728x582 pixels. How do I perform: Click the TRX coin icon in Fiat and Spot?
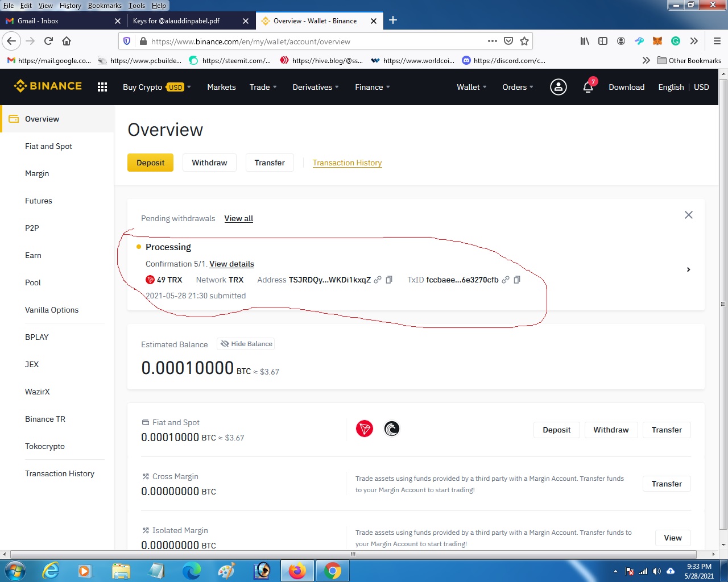tap(365, 429)
